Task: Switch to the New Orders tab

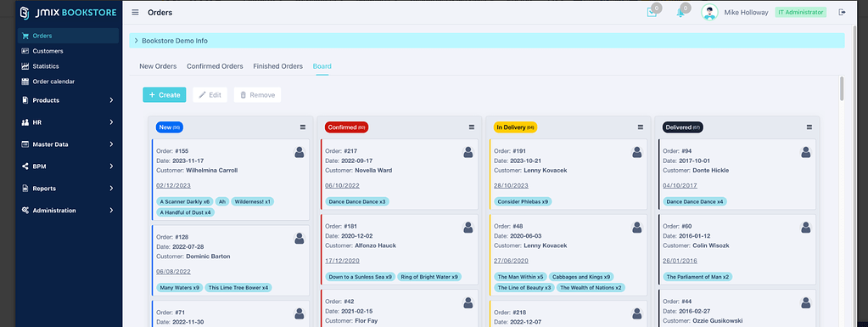Action: pyautogui.click(x=158, y=66)
